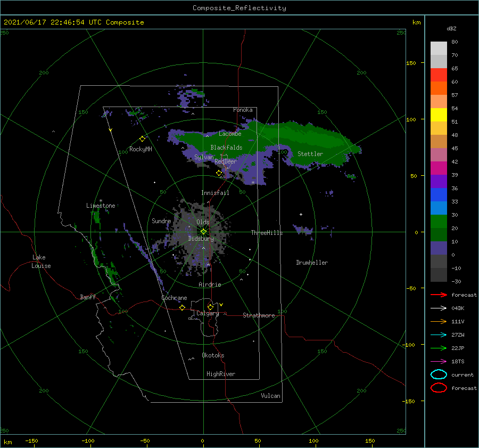Click the Didsbury label near radar center
Image resolution: width=479 pixels, height=448 pixels.
click(201, 239)
